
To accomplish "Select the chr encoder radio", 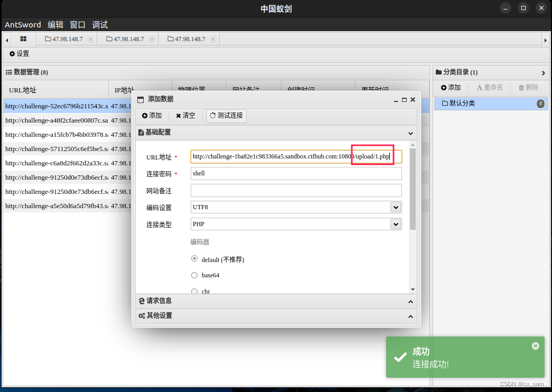I will tap(194, 291).
